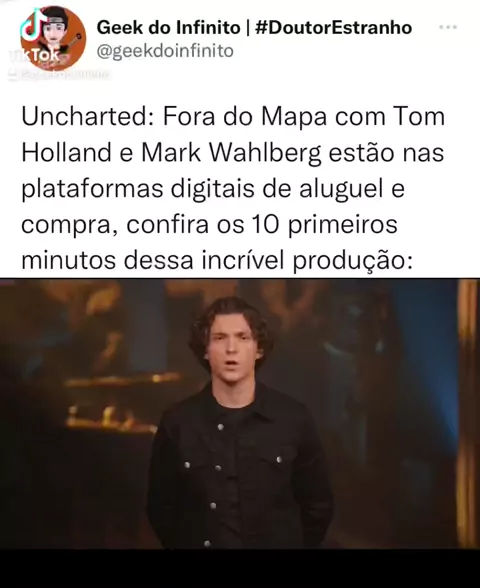Click the black jacket in the video

click(240, 469)
